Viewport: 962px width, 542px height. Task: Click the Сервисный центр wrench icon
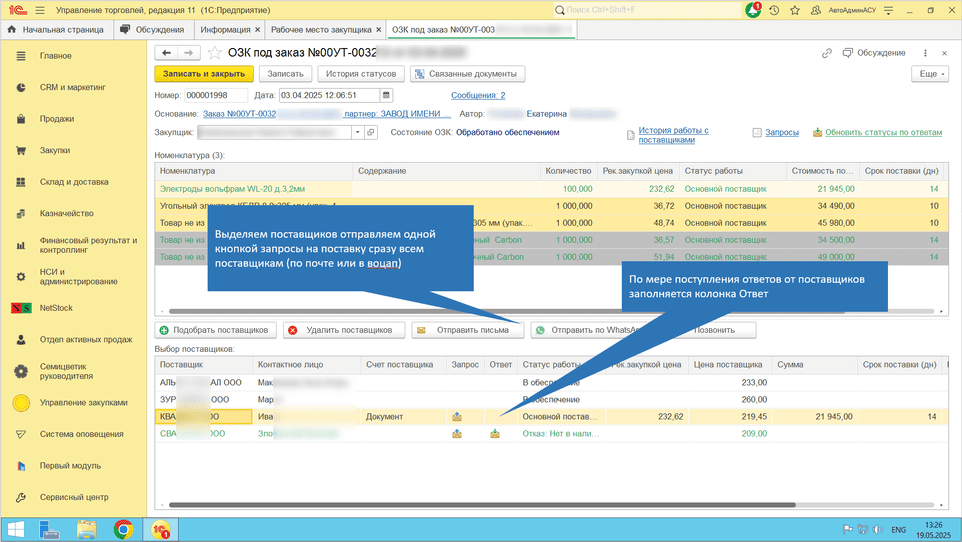[21, 497]
